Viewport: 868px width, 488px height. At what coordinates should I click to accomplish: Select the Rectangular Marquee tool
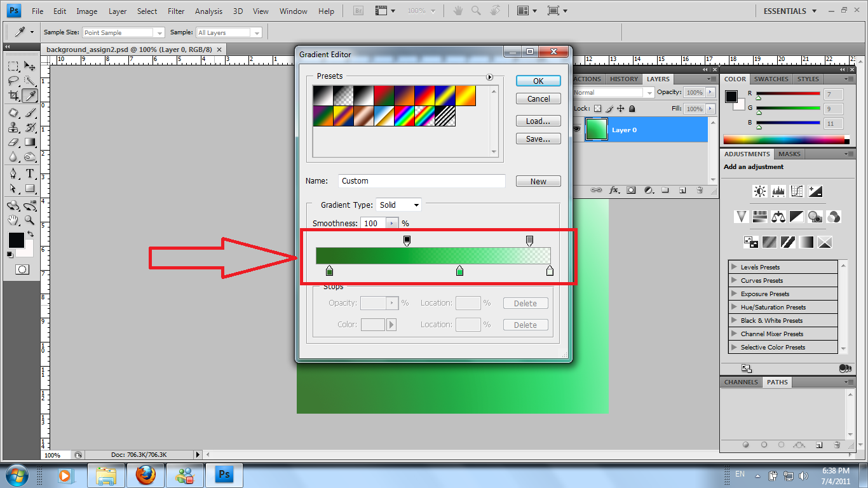coord(13,65)
